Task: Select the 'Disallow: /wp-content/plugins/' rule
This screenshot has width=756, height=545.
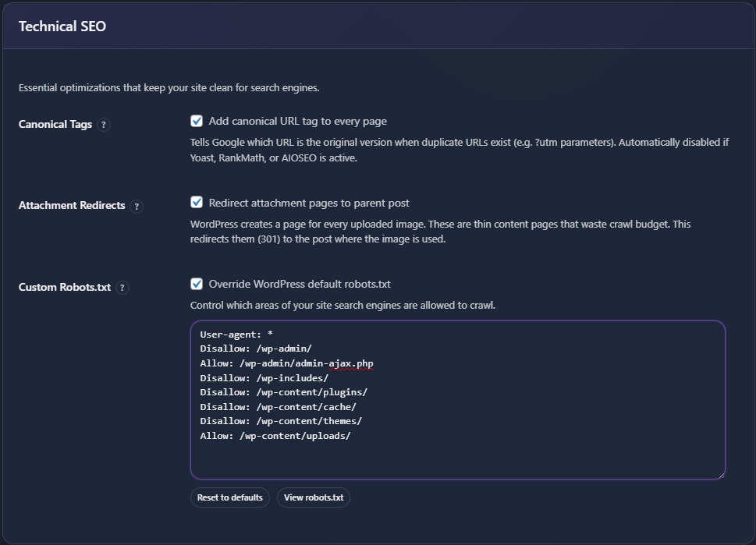Action: point(282,392)
